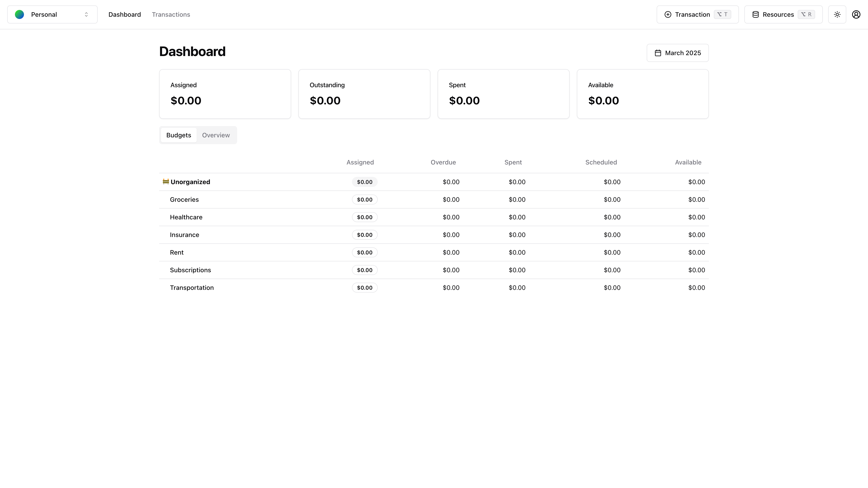Click Subscriptions row Scheduled value
Screen dimensions: 868x488
(x=612, y=270)
